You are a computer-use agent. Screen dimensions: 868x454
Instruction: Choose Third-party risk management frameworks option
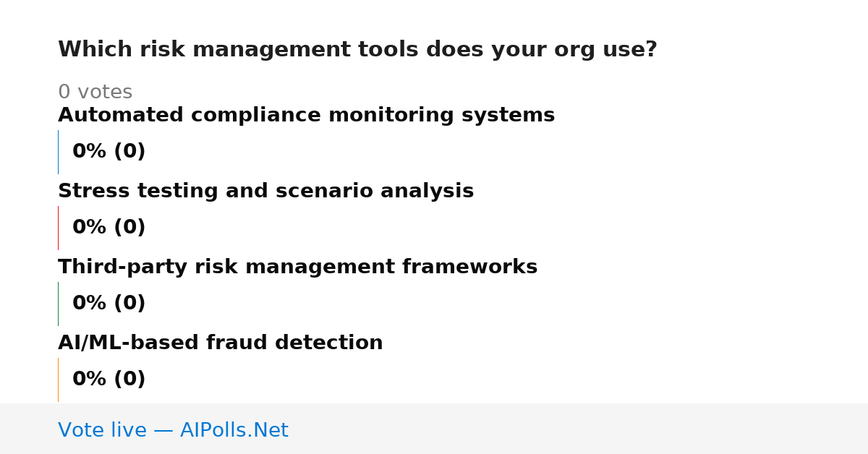[x=297, y=267]
